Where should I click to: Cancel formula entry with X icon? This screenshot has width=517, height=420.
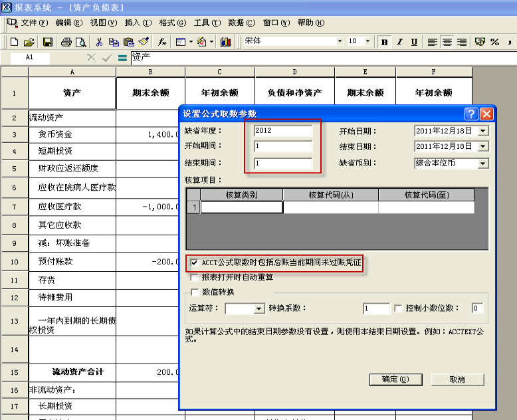(x=91, y=58)
